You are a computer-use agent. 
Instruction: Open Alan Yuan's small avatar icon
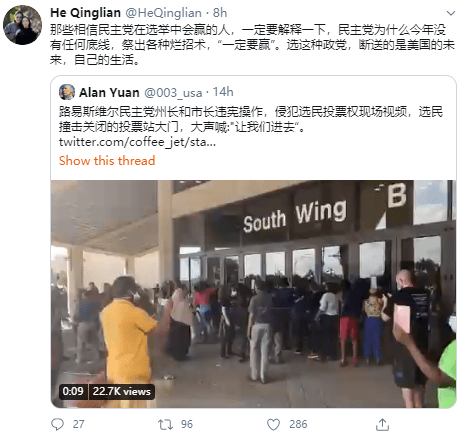[x=67, y=92]
